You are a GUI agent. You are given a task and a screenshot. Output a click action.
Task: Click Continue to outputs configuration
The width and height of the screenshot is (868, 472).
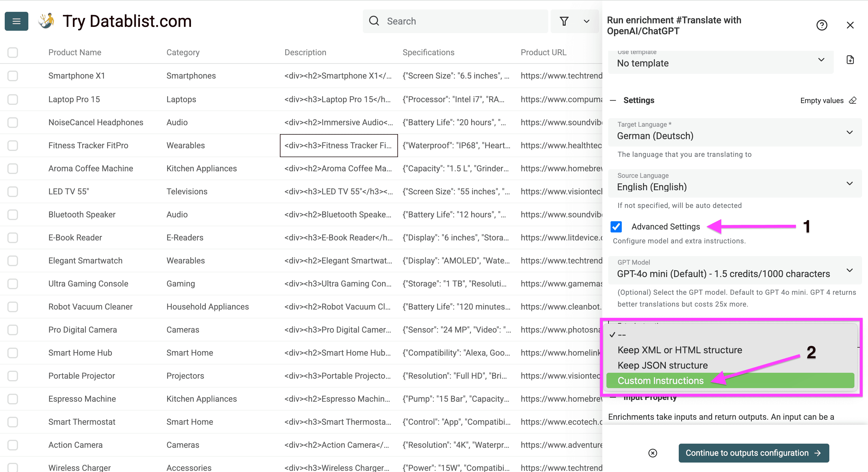pos(753,453)
